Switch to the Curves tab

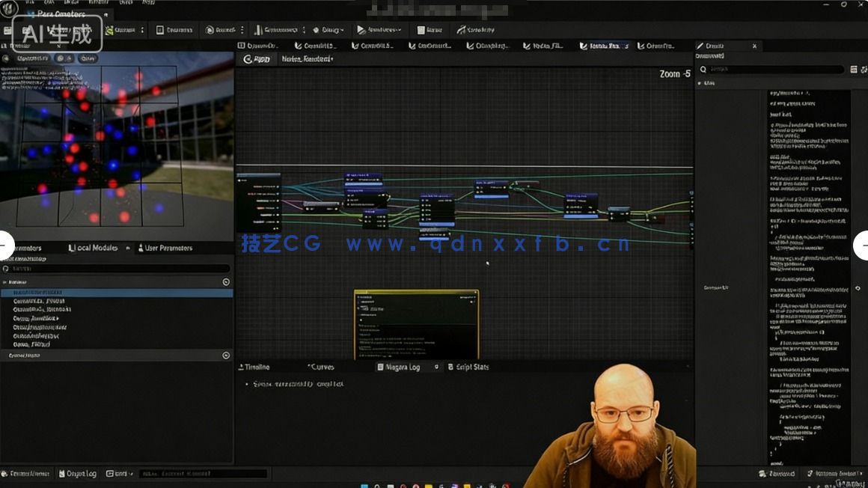(322, 367)
